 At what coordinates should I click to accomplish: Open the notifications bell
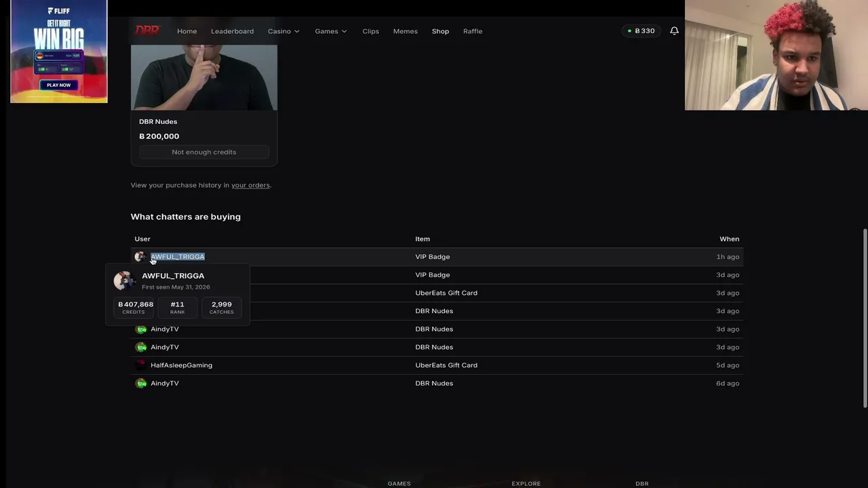click(674, 30)
